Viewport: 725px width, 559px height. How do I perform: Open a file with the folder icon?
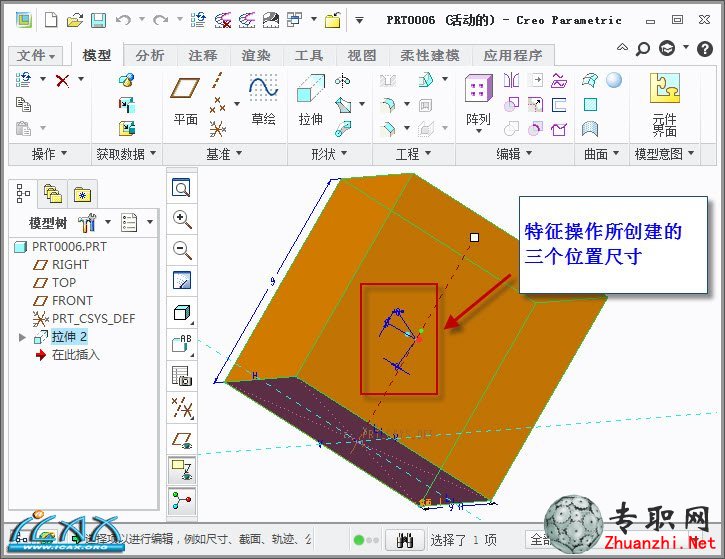point(75,20)
